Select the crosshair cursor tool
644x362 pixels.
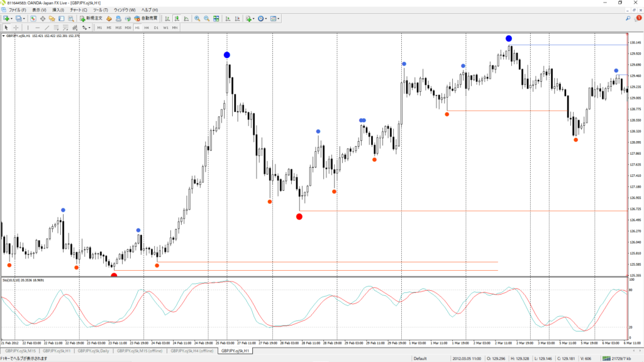click(x=16, y=28)
